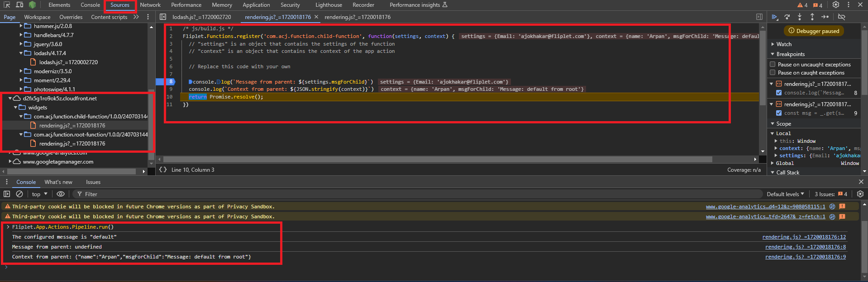This screenshot has height=282, width=868.
Task: Click the navigator tree horizontal scrollbar
Action: coord(72,171)
